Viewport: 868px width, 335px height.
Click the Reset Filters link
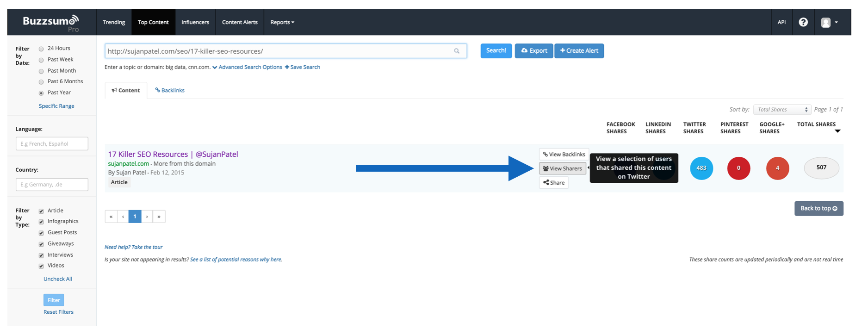[58, 312]
